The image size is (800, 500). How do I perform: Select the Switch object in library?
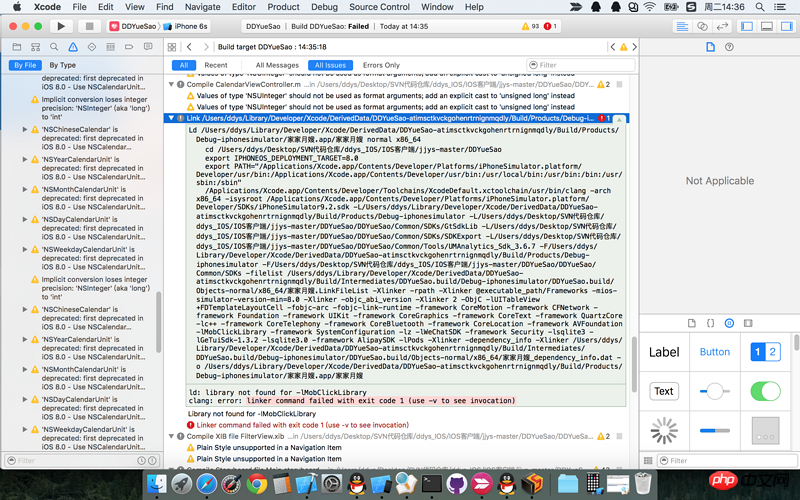tap(765, 391)
